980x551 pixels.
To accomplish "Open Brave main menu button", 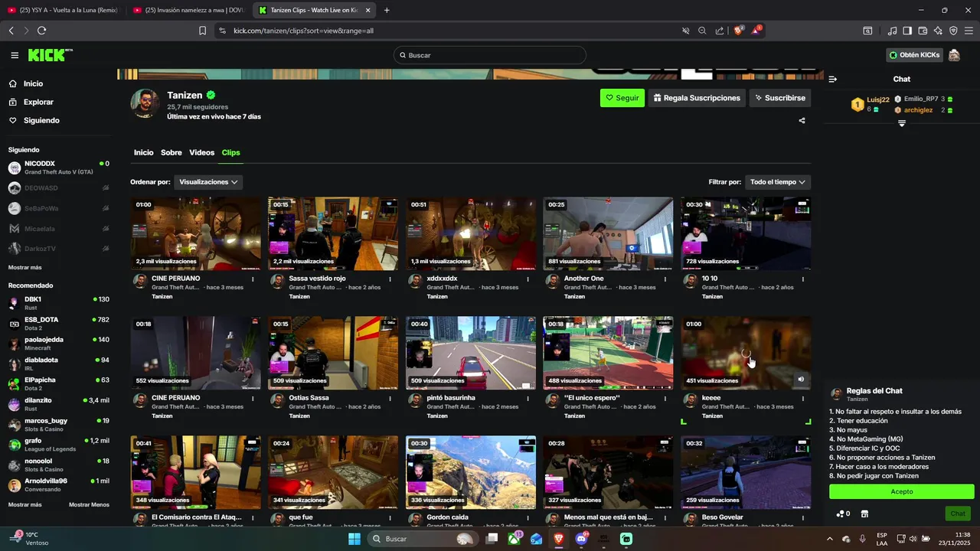I will coord(969,31).
